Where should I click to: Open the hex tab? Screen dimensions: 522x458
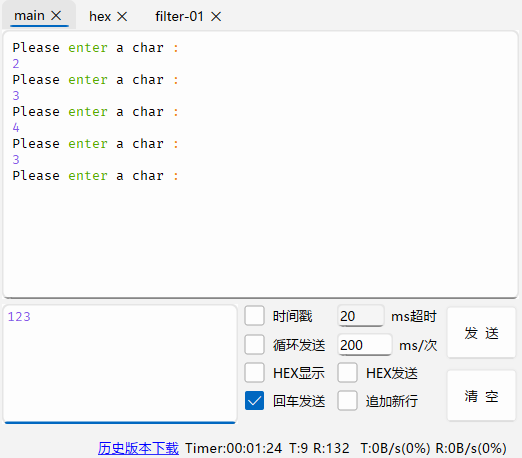tap(100, 17)
